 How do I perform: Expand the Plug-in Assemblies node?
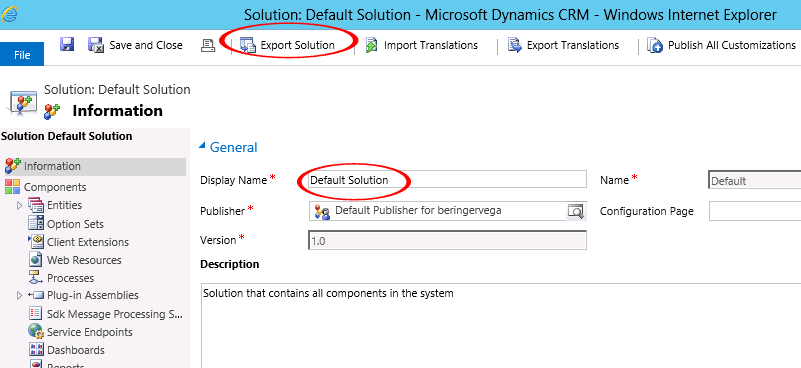pos(20,295)
